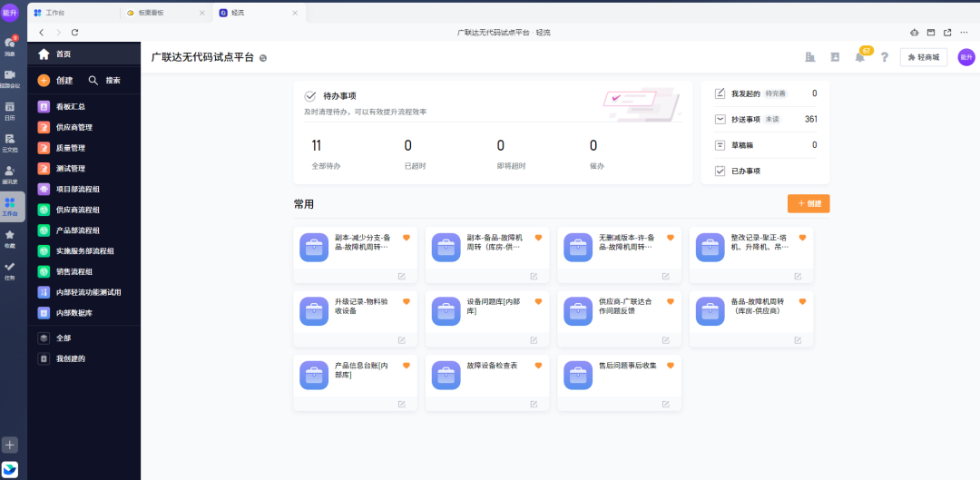Unfavorite 售后问题事后收集 heart icon

671,366
